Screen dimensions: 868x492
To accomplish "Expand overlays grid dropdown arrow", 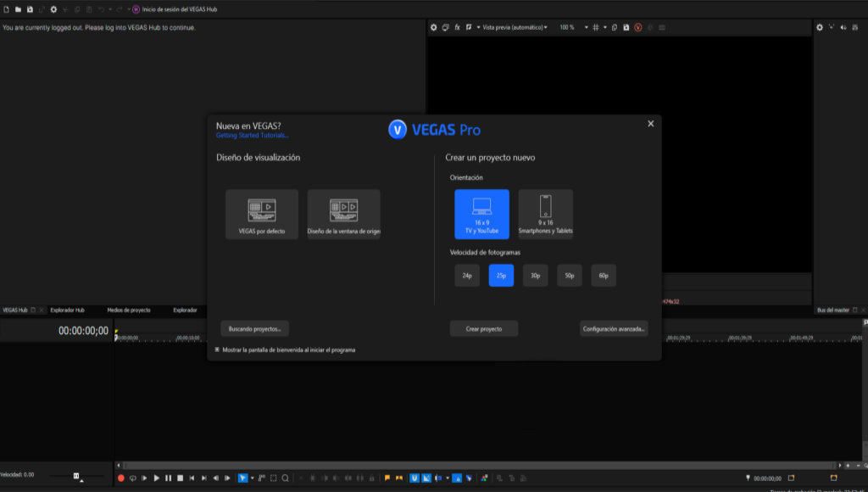I will point(604,27).
